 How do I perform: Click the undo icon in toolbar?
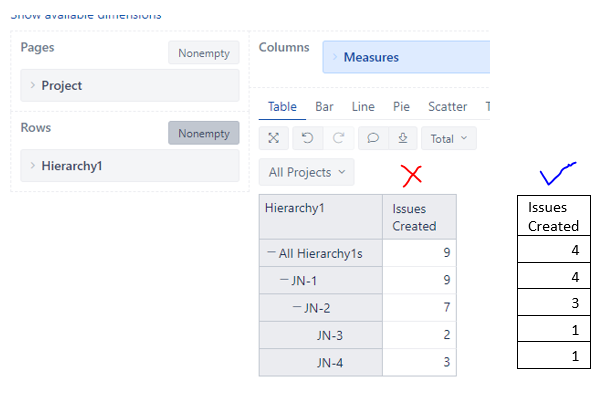pyautogui.click(x=307, y=138)
